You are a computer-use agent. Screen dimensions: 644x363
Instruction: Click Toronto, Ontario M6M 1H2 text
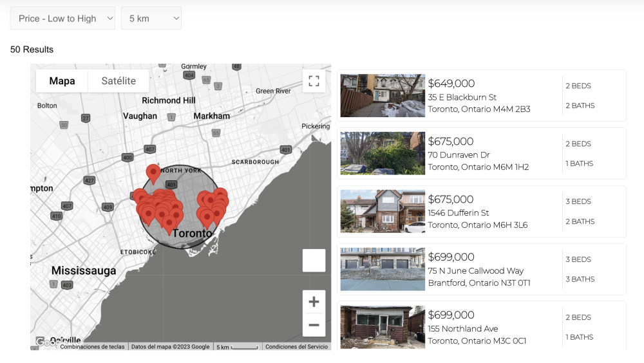[x=478, y=167]
